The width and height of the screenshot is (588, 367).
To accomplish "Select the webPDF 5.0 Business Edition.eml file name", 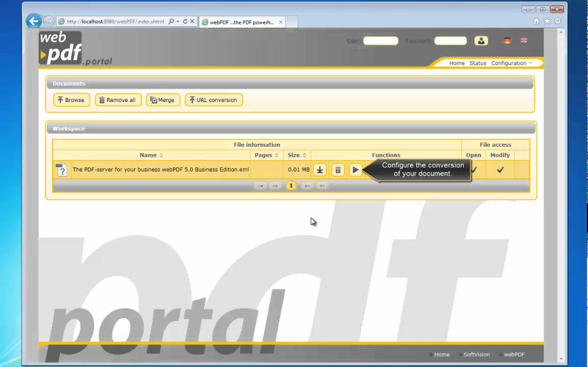I will pyautogui.click(x=161, y=170).
